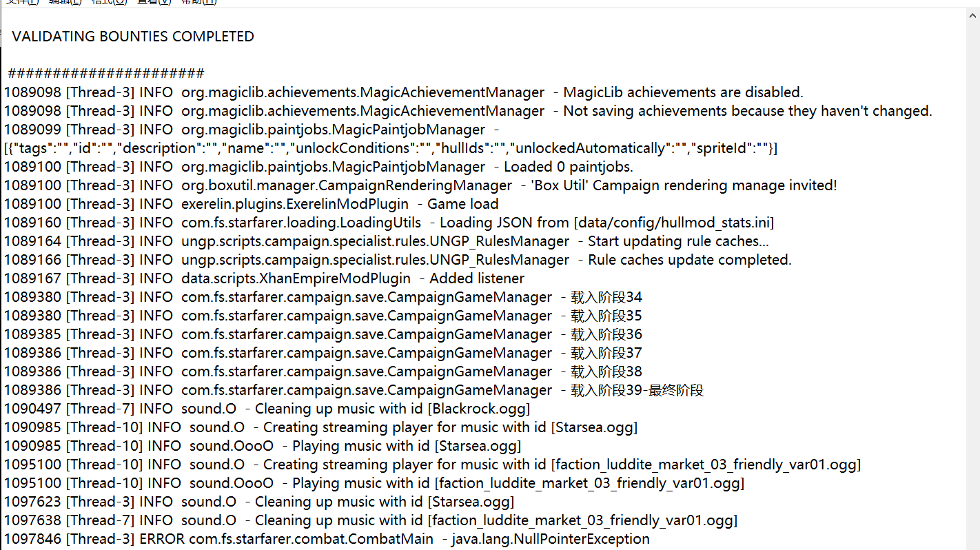This screenshot has height=550, width=980.
Task: Click the ExerelinModPlugin 'Game load' line
Action: (251, 204)
